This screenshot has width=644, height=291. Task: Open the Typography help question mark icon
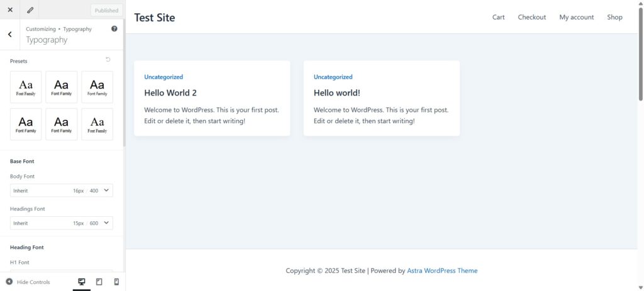pyautogui.click(x=114, y=29)
